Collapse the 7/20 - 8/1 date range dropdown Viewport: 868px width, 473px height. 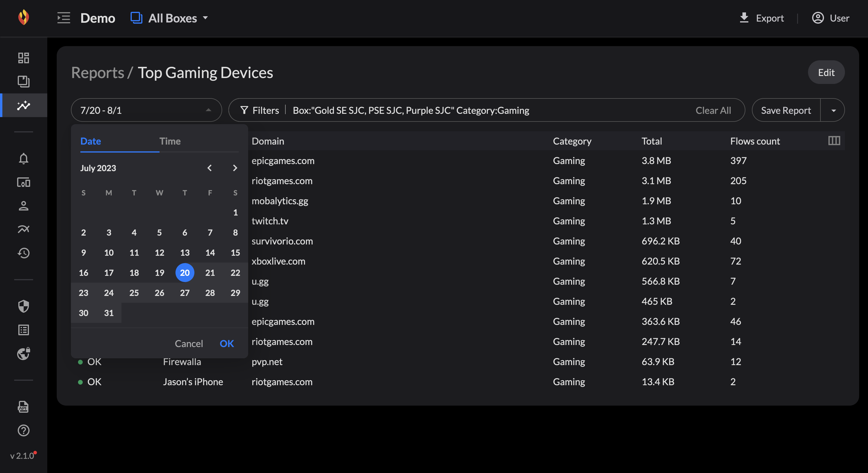click(209, 110)
